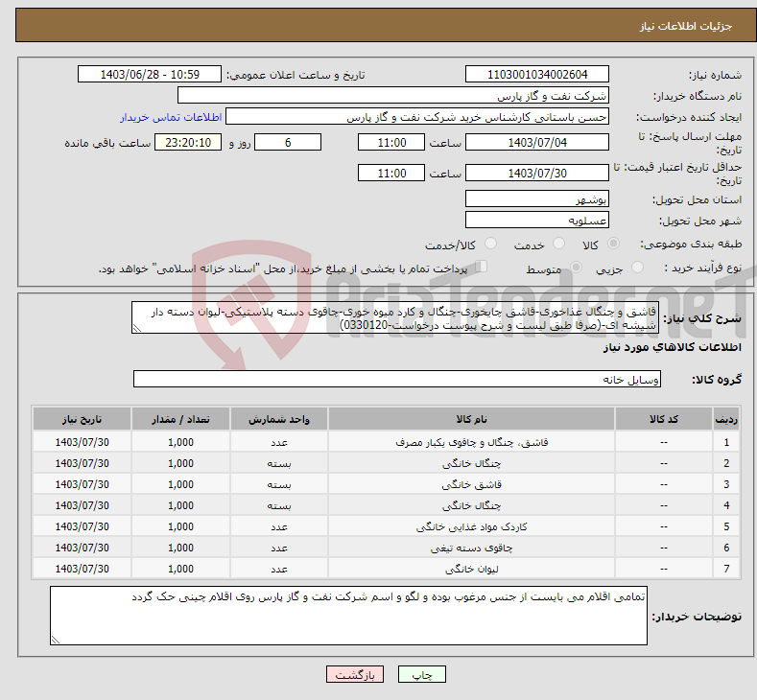
Task: Select the جزیی purchase type radio
Action: tap(637, 268)
